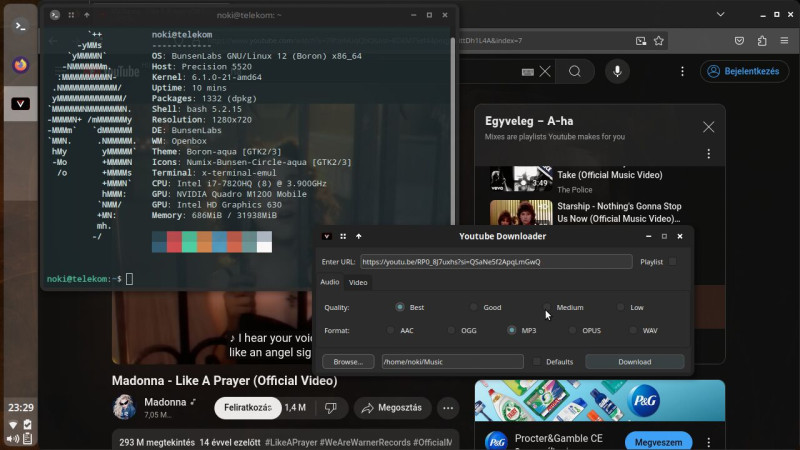Choose AAC format radio button
This screenshot has height=450, width=800.
point(390,331)
